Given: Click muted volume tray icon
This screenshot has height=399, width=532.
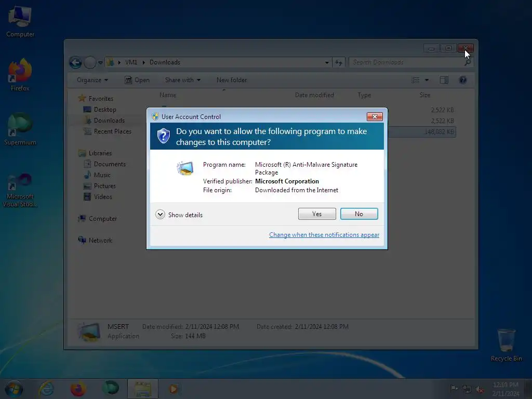Looking at the screenshot, I should tap(480, 389).
